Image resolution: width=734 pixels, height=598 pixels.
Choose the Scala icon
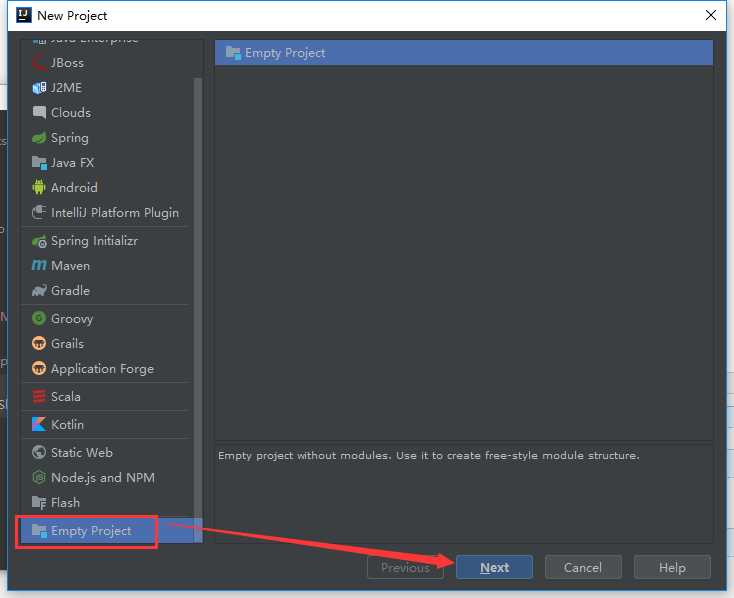tap(39, 396)
